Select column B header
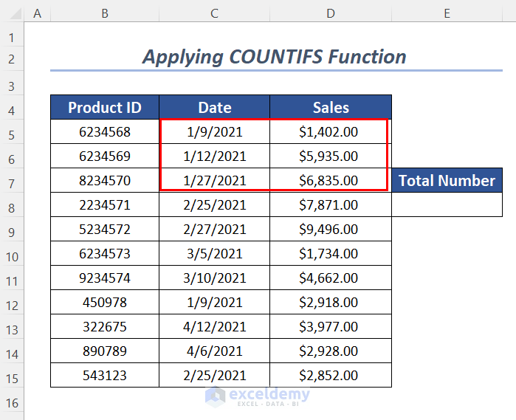This screenshot has height=420, width=516. click(x=105, y=14)
